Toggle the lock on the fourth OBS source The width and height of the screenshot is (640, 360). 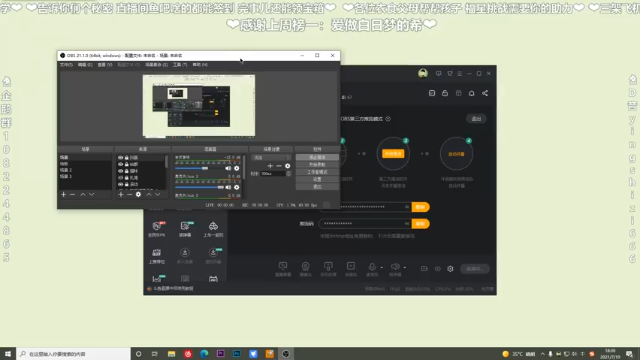pos(127,178)
